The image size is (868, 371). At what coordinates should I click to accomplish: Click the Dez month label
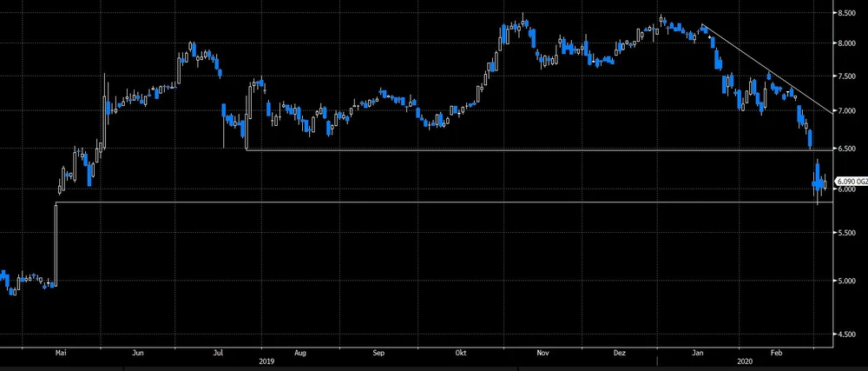(x=620, y=354)
